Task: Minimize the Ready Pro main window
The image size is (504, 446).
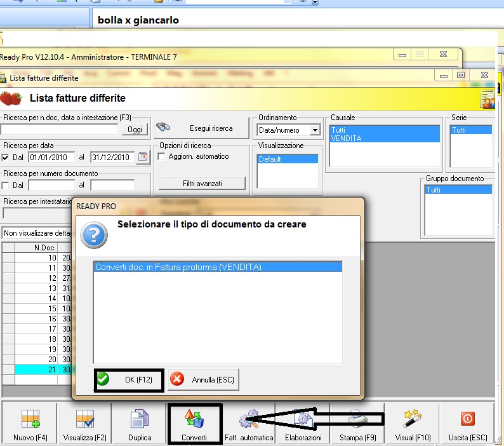Action: (402, 55)
